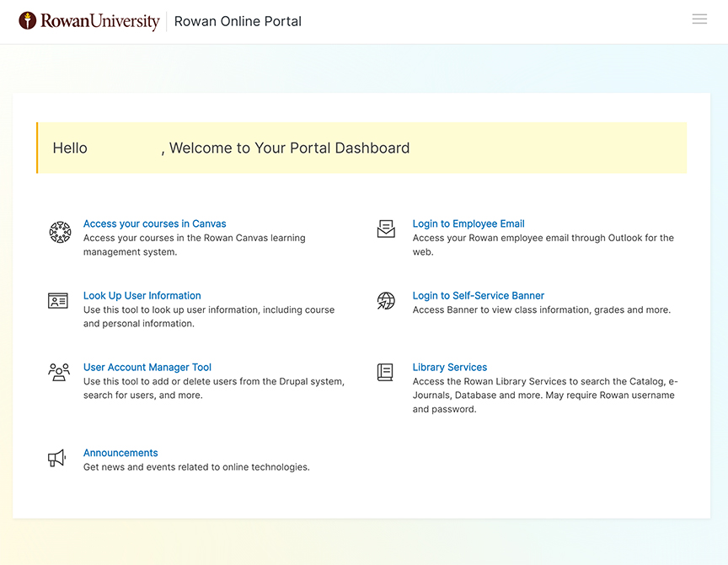Open the Look Up User Information link
Viewport: 728px width, 565px height.
pyautogui.click(x=142, y=295)
